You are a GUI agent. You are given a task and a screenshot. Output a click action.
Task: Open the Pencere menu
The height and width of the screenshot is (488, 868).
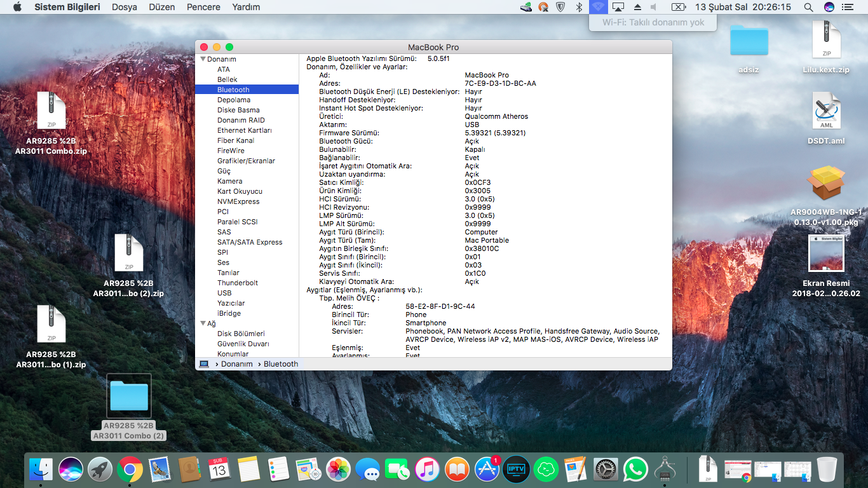(x=203, y=7)
